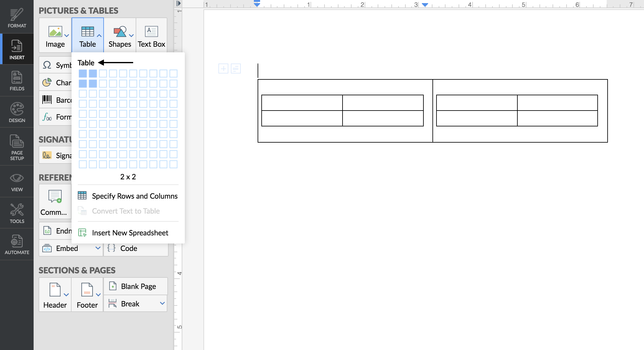644x350 pixels.
Task: Open Page Setup in sidebar
Action: 17,147
